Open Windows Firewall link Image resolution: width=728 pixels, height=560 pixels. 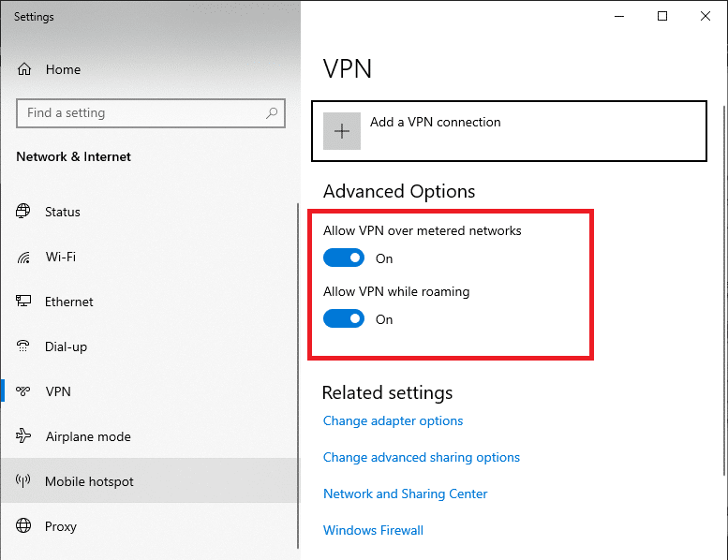click(x=373, y=530)
